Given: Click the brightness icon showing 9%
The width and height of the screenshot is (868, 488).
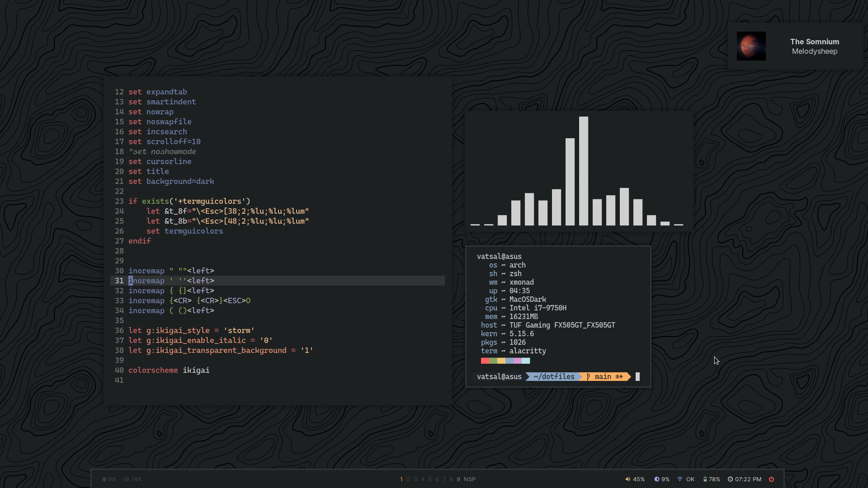Looking at the screenshot, I should pyautogui.click(x=657, y=479).
